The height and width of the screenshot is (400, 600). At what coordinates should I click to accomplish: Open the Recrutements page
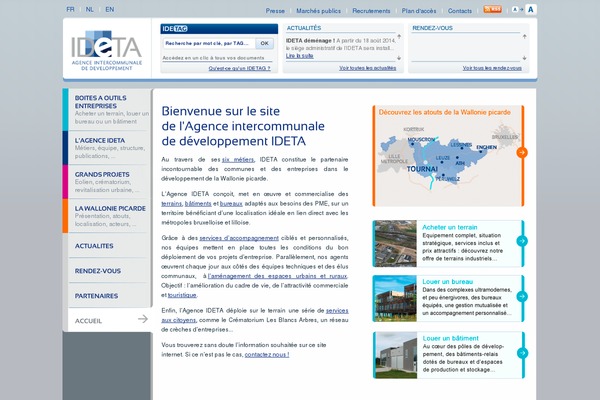tap(371, 11)
